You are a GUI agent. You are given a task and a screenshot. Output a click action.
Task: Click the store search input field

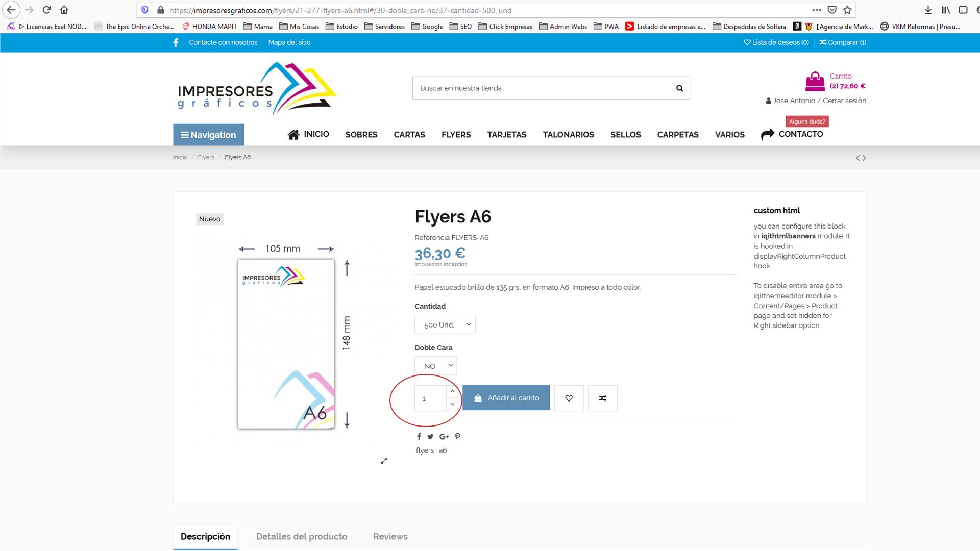point(541,88)
